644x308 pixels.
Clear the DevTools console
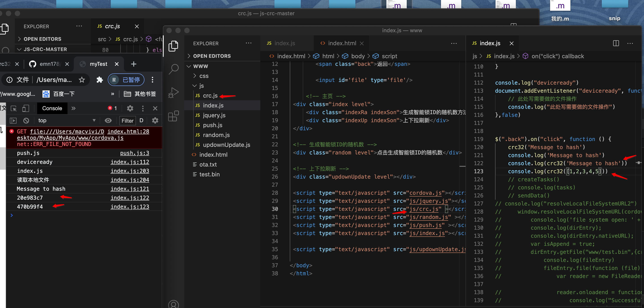coord(26,121)
